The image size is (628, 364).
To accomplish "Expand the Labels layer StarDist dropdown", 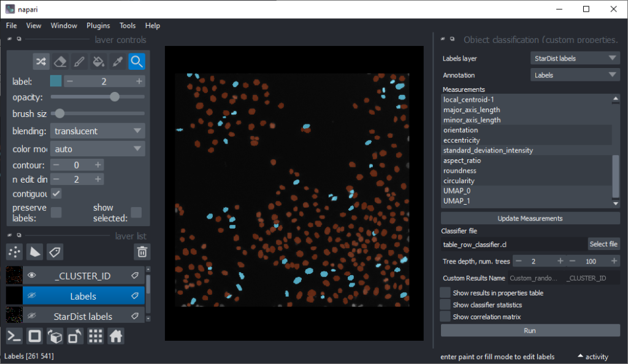I will 575,58.
